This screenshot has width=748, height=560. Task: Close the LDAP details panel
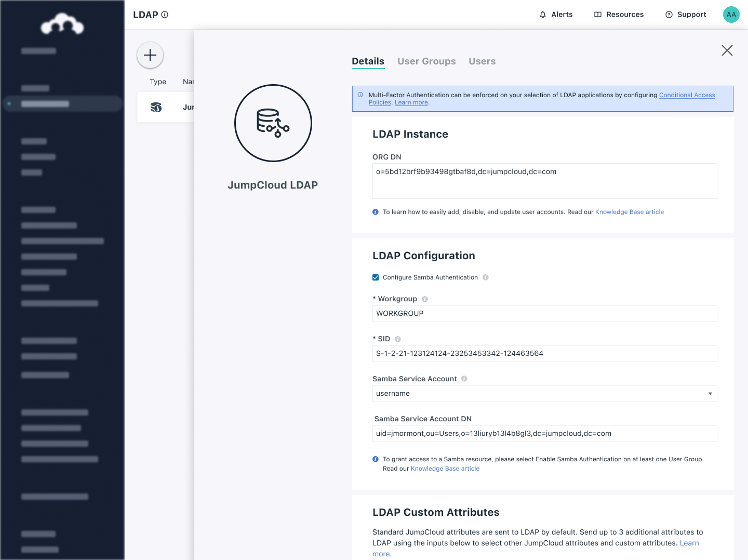pyautogui.click(x=727, y=50)
